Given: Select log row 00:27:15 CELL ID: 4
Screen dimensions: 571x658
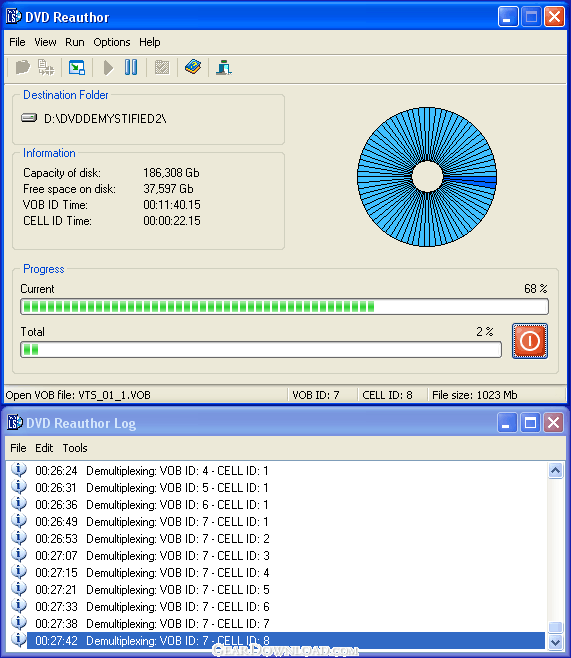Looking at the screenshot, I should 286,573.
